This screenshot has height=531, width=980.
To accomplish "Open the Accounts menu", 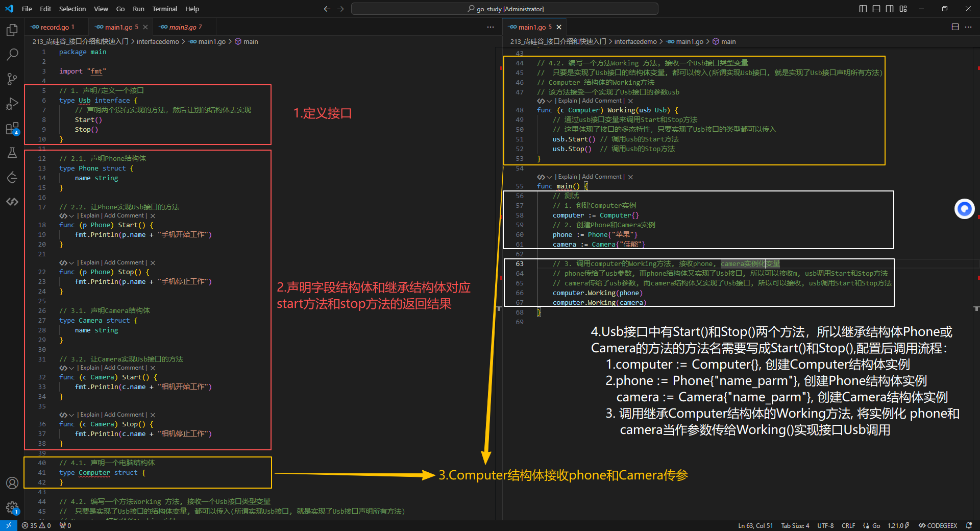I will pyautogui.click(x=12, y=483).
